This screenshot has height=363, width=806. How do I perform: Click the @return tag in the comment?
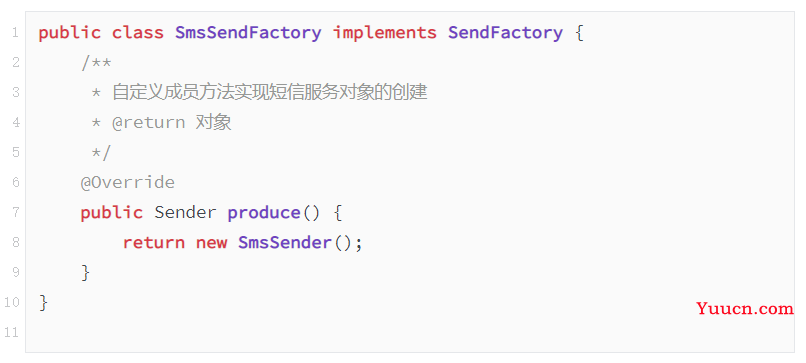coord(149,123)
